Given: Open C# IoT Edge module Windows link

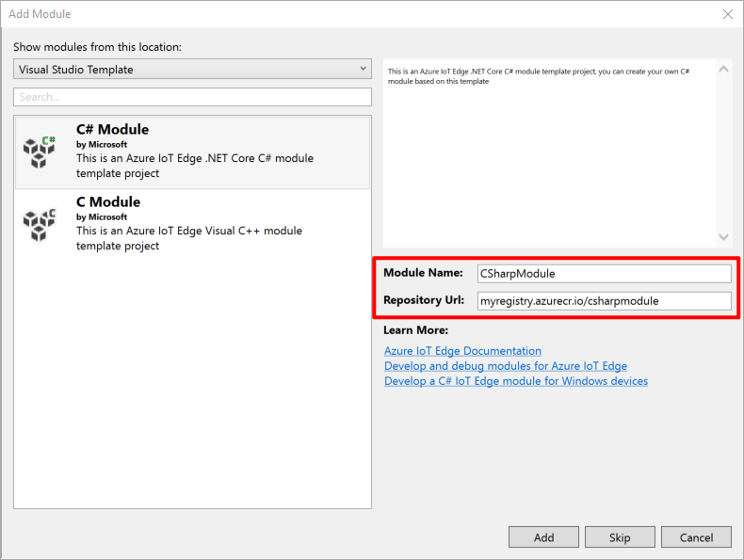Looking at the screenshot, I should point(516,381).
